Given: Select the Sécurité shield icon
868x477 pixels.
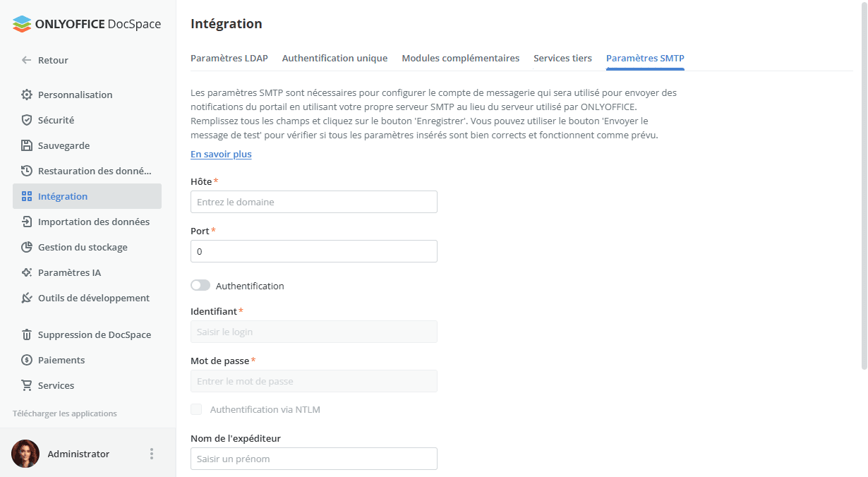Looking at the screenshot, I should coord(25,119).
